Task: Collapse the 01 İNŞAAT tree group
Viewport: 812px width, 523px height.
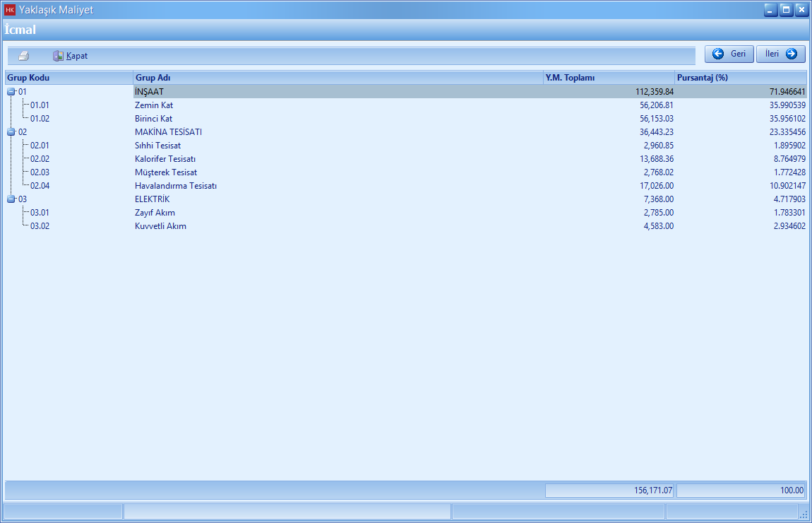Action: click(x=11, y=92)
